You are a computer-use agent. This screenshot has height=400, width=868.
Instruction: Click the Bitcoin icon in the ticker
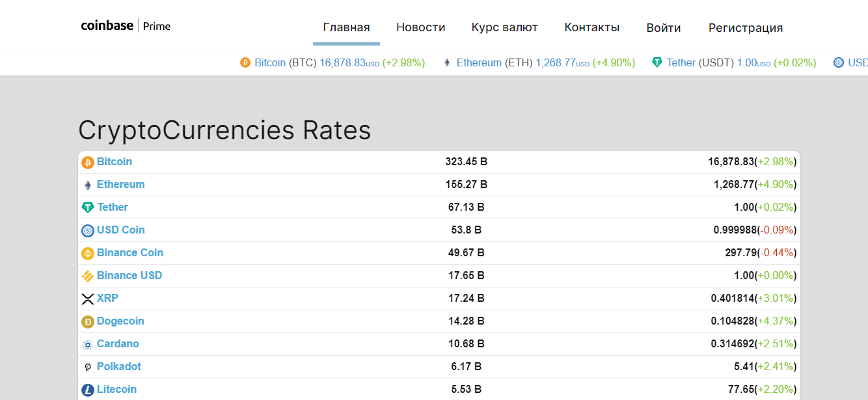coord(245,62)
